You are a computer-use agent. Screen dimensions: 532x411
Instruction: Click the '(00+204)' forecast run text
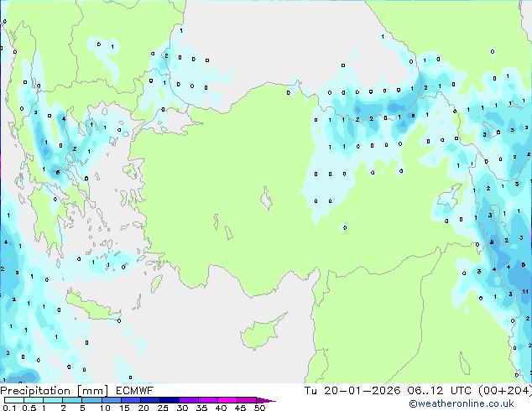(505, 391)
